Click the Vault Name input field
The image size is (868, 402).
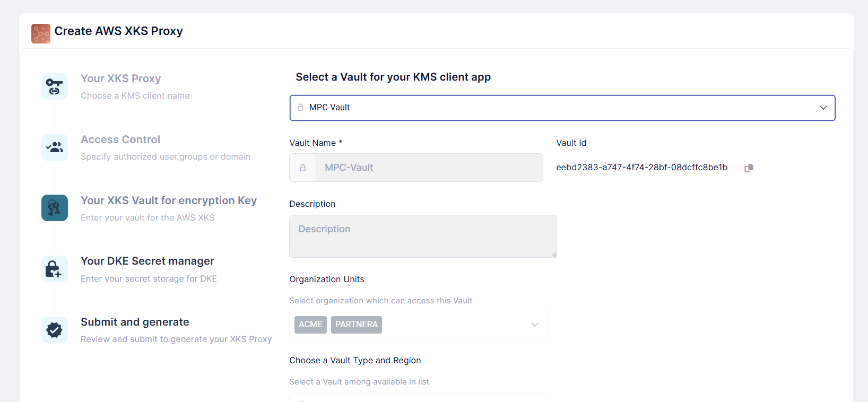coord(429,168)
